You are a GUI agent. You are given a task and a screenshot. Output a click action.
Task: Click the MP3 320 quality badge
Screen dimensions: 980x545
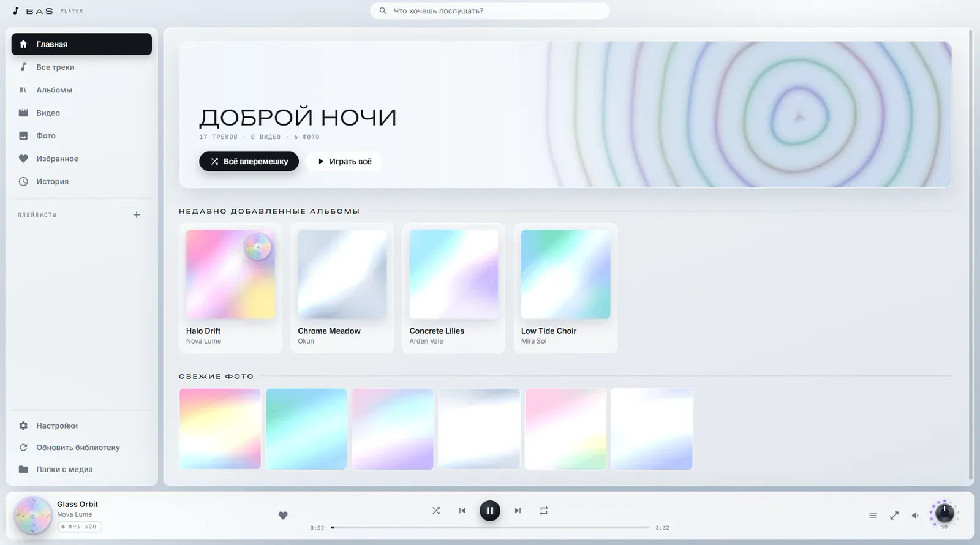tap(80, 527)
